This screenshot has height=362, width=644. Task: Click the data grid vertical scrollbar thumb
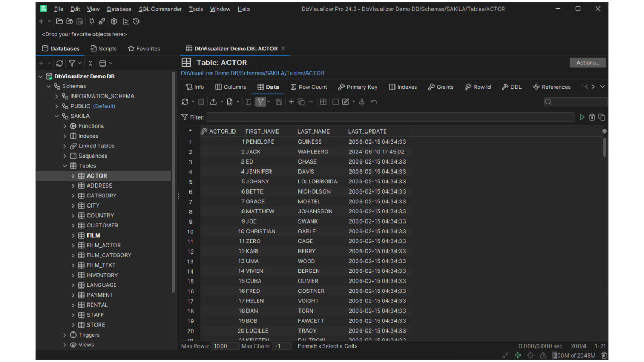click(605, 147)
